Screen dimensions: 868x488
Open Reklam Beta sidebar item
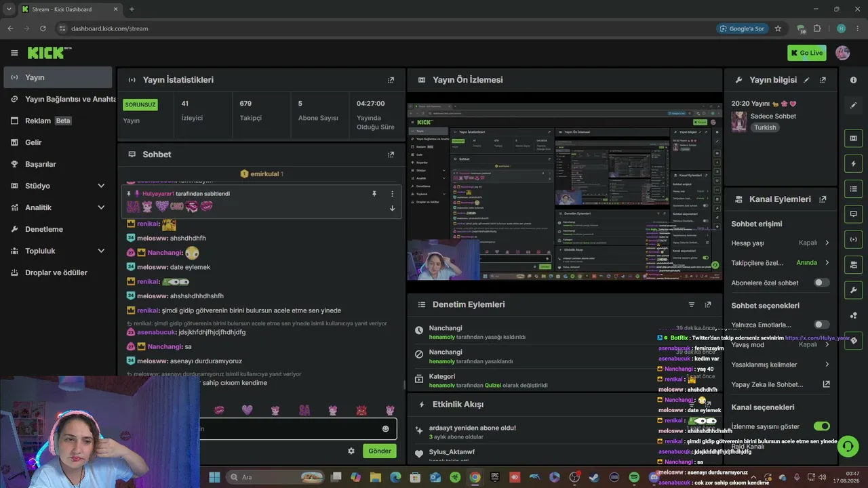[58, 121]
